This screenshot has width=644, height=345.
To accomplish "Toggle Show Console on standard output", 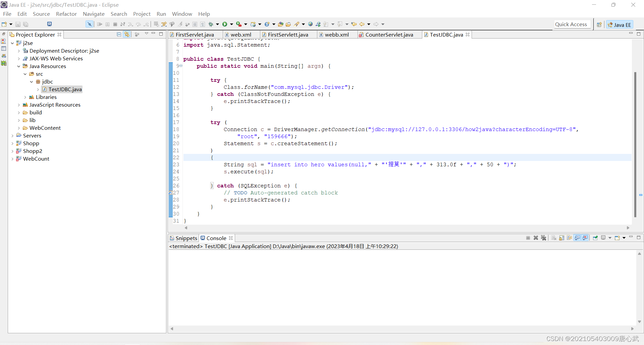I will [577, 238].
